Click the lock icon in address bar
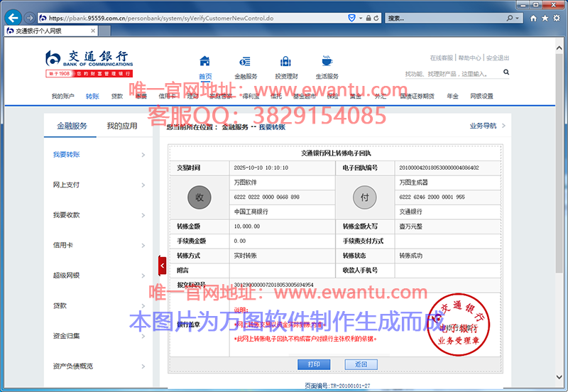The height and width of the screenshot is (392, 568). pyautogui.click(x=368, y=18)
